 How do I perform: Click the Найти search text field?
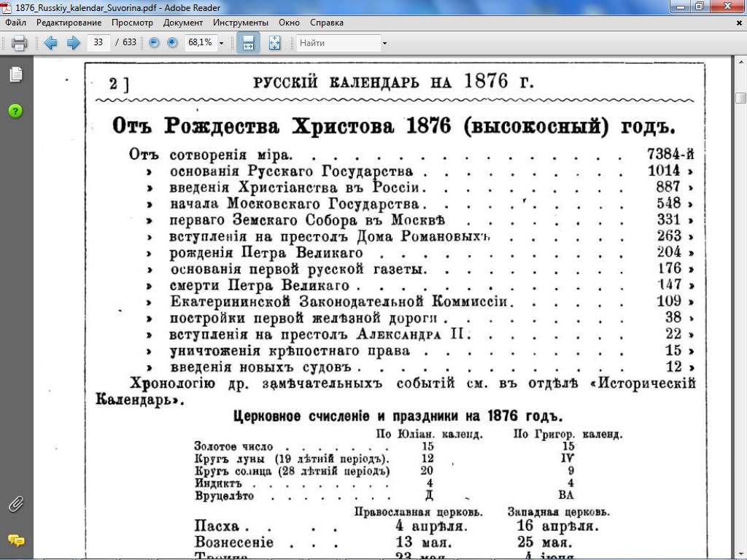tap(337, 43)
